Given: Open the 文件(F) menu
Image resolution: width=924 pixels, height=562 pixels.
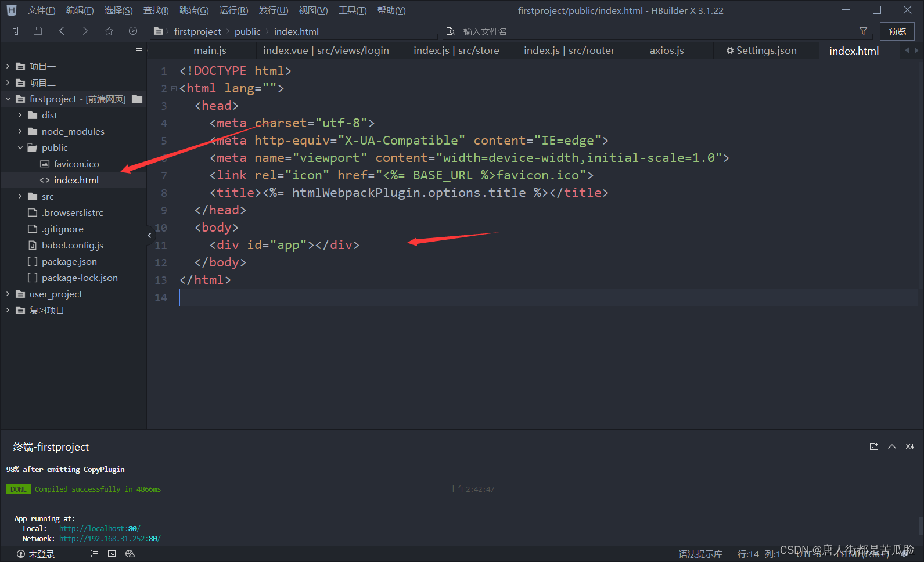Looking at the screenshot, I should (x=42, y=10).
